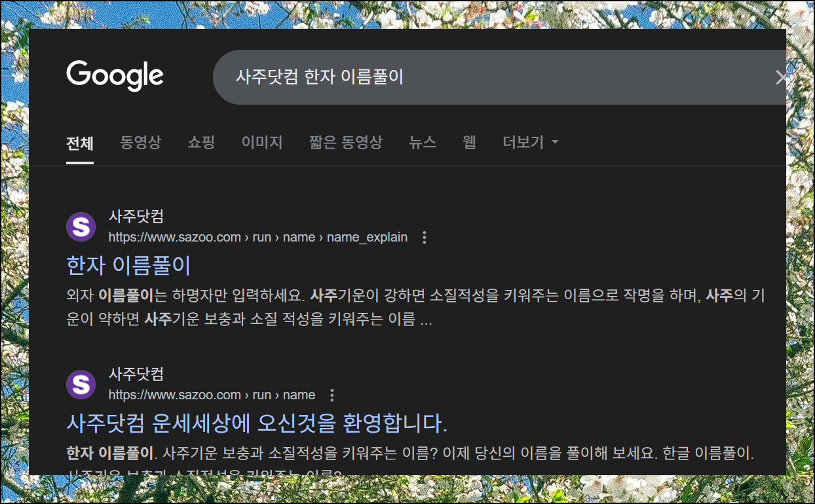815x504 pixels.
Task: Click the sazoo favicon of 운세세상 result
Action: click(x=81, y=384)
